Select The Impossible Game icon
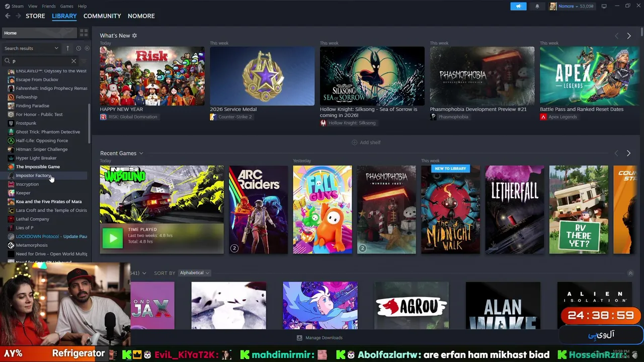 (x=11, y=167)
